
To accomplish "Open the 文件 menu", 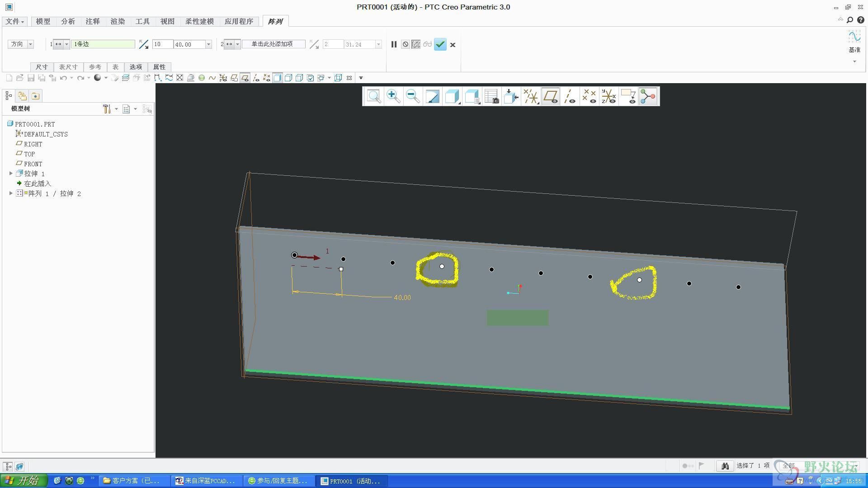I will pyautogui.click(x=15, y=21).
